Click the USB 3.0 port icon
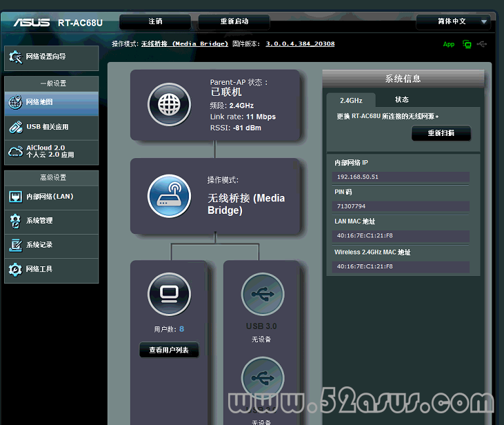 [263, 294]
